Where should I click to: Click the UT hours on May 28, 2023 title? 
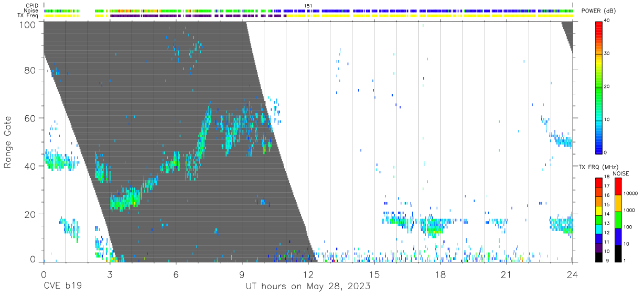point(308,287)
